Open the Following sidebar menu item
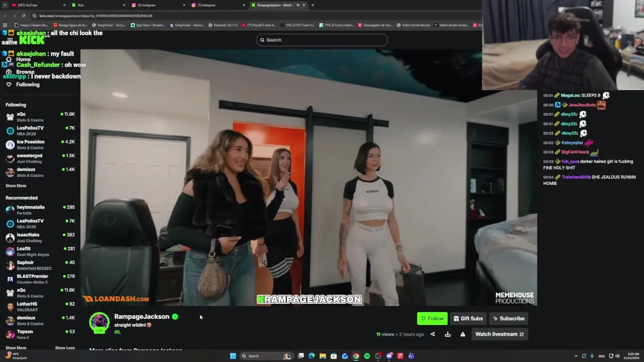Image resolution: width=644 pixels, height=362 pixels. [28, 84]
